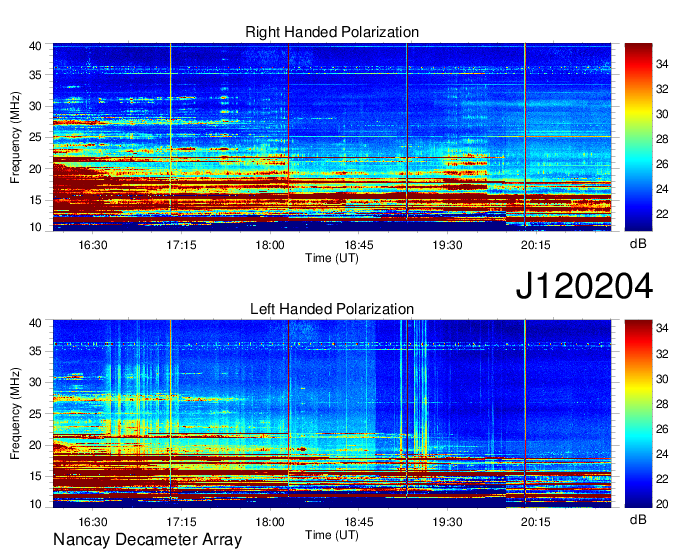Click the 10 MHz tick on left-handed plot
The width and height of the screenshot is (680, 552).
point(35,504)
